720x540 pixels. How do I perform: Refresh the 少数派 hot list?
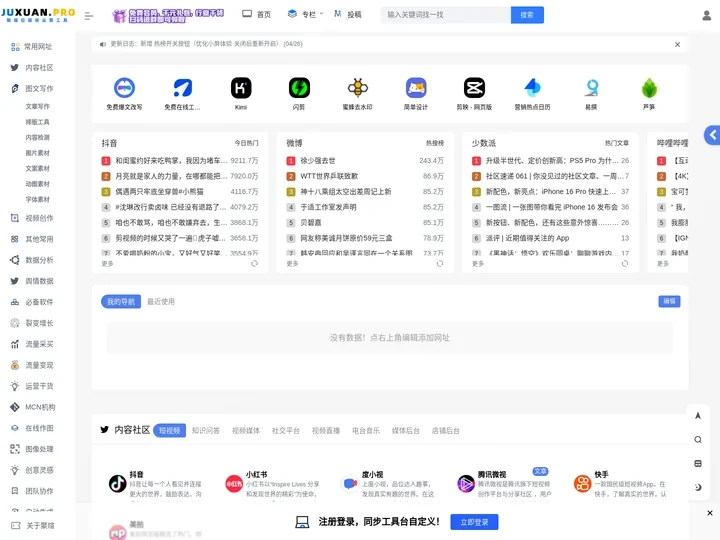[x=625, y=264]
